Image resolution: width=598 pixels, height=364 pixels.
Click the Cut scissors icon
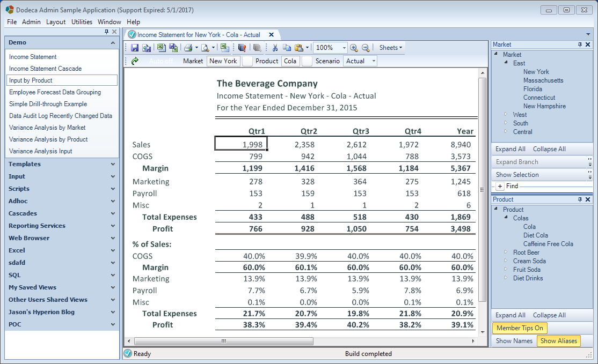[275, 48]
